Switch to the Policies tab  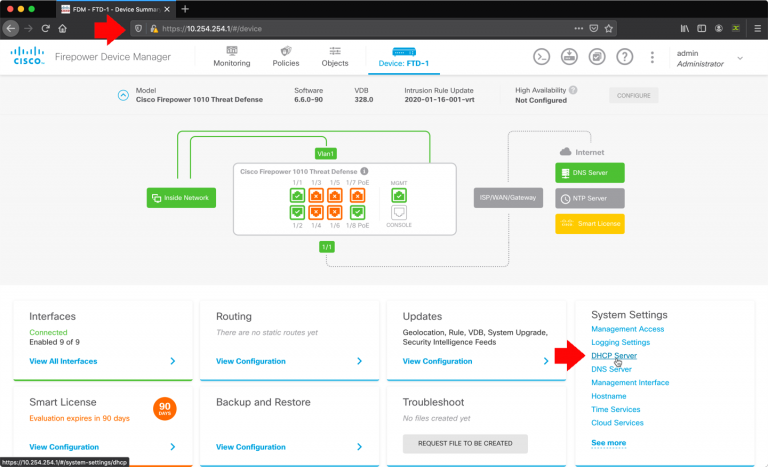tap(286, 57)
